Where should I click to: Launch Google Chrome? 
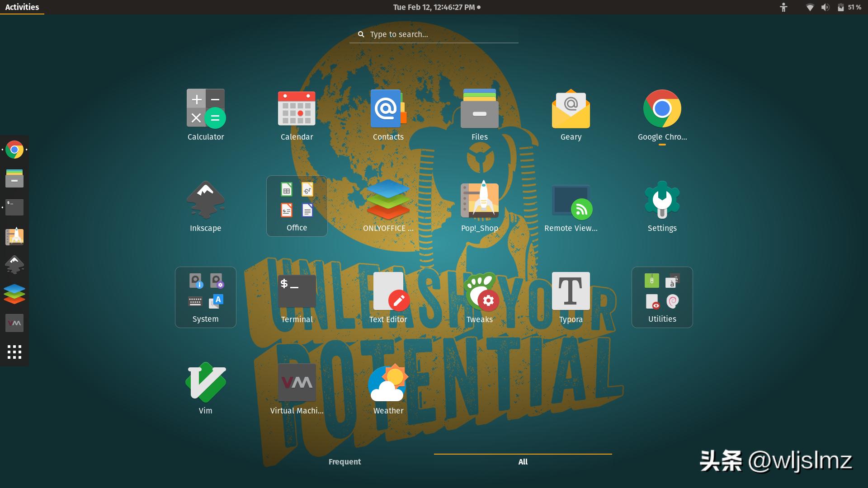pos(662,108)
